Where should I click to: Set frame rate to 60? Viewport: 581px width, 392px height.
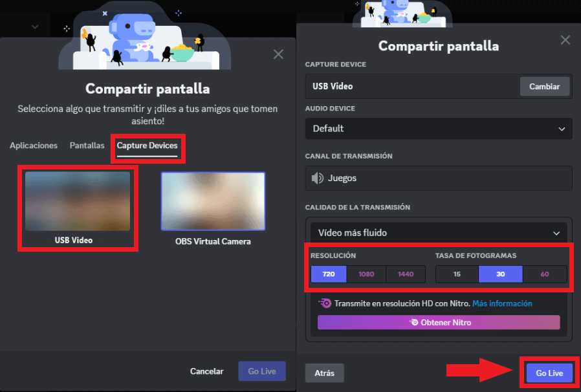[545, 274]
